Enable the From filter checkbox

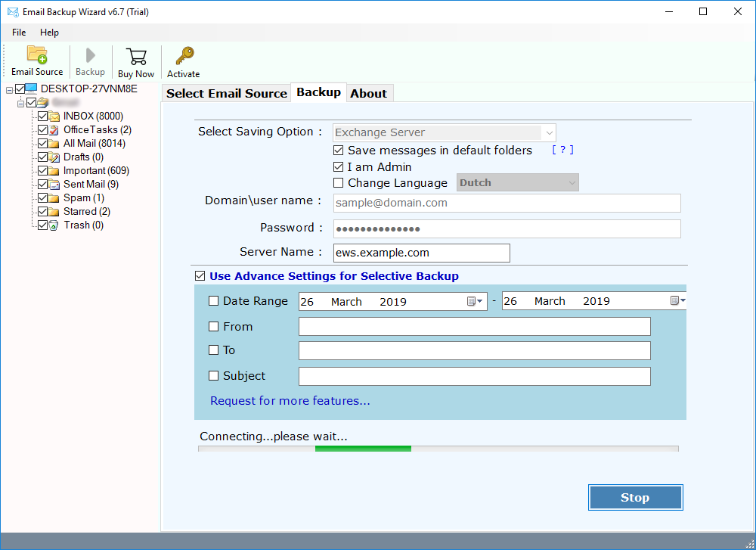pyautogui.click(x=214, y=327)
